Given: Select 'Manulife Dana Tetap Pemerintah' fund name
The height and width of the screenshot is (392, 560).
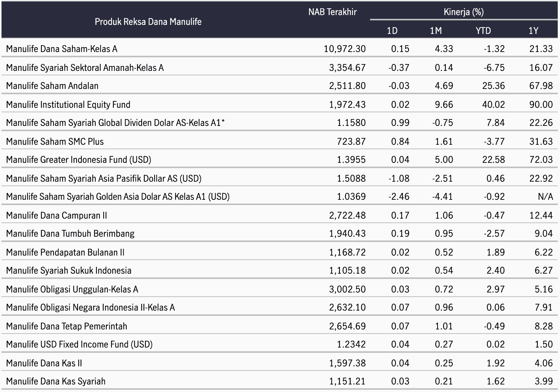Looking at the screenshot, I should (67, 326).
